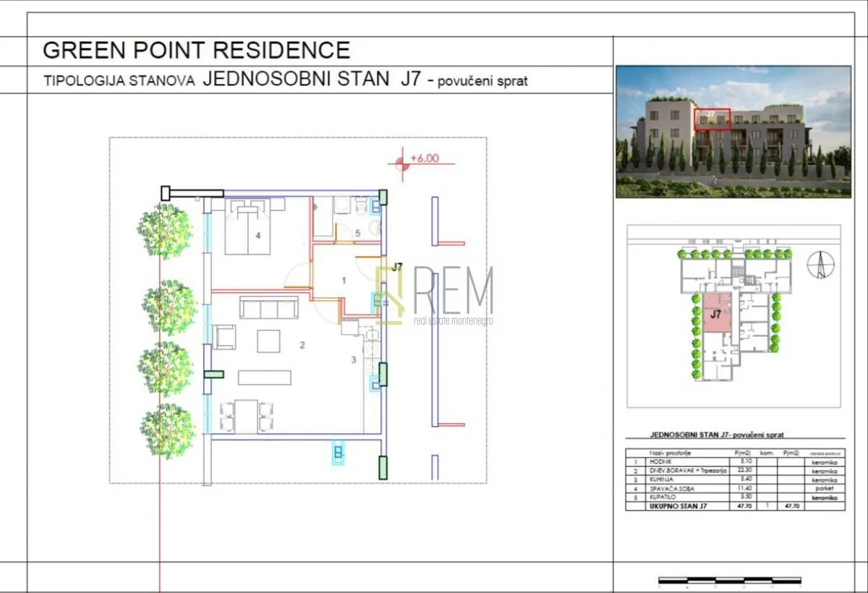Click 'keramika' in the HODNIK row
Viewport: 868px width, 593px height.
825,462
